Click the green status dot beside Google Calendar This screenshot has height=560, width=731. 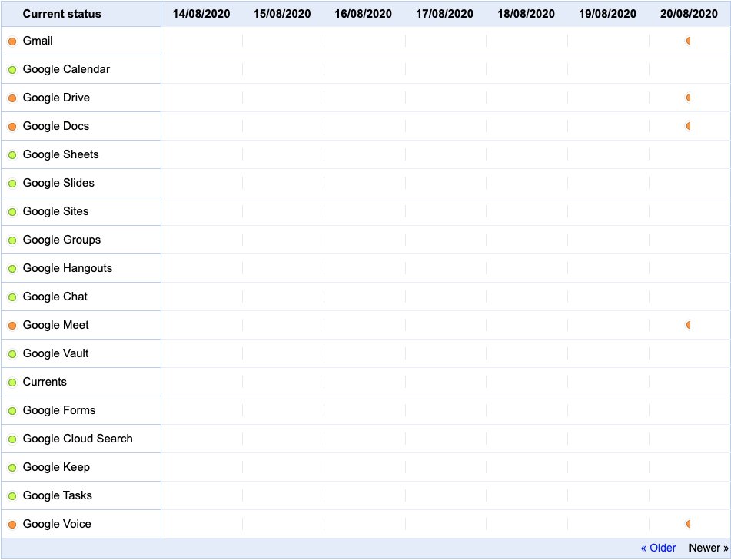pyautogui.click(x=12, y=70)
